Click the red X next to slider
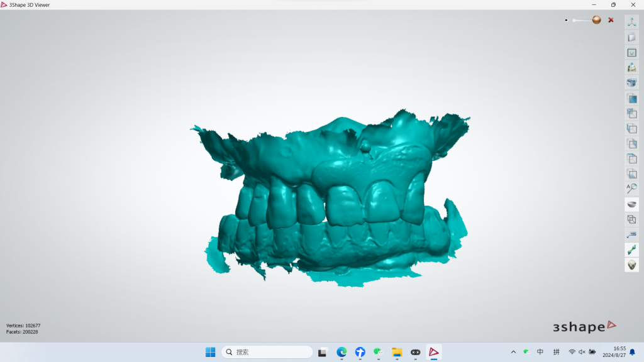 [x=611, y=19]
